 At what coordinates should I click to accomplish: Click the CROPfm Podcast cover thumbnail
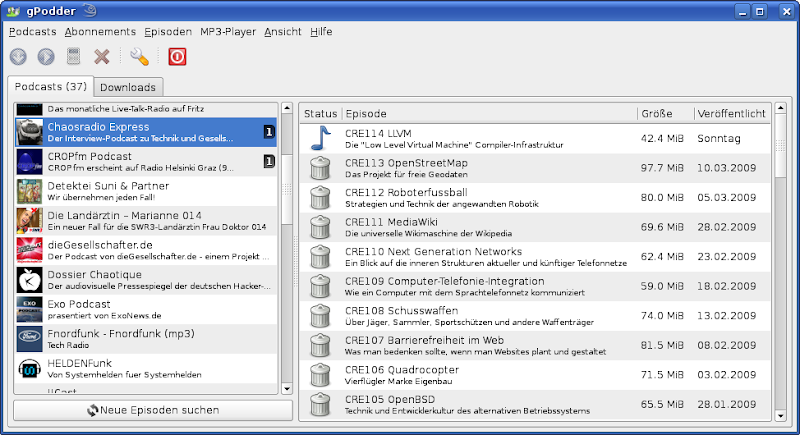30,162
